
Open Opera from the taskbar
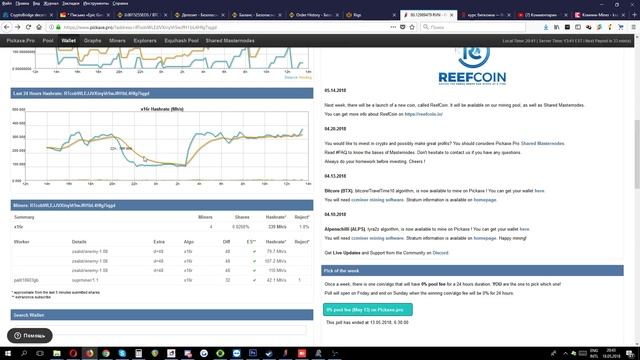(x=73, y=353)
